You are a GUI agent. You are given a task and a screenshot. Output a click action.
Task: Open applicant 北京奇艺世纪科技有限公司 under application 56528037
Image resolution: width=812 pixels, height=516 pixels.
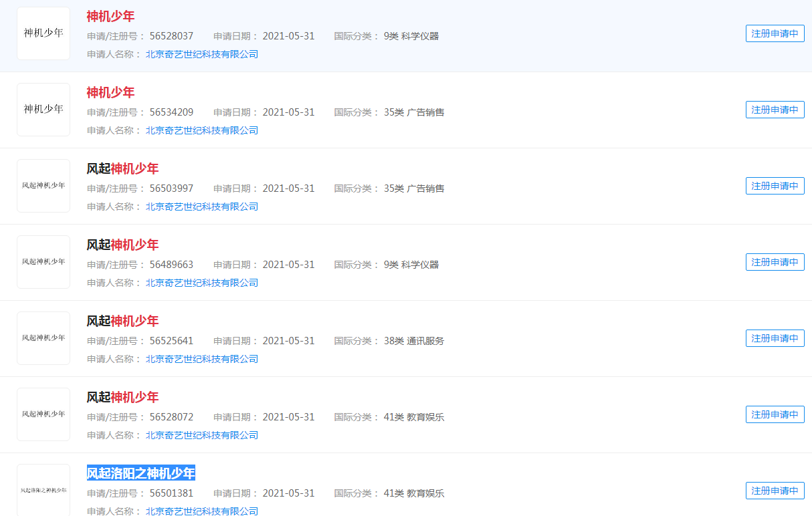pos(202,54)
